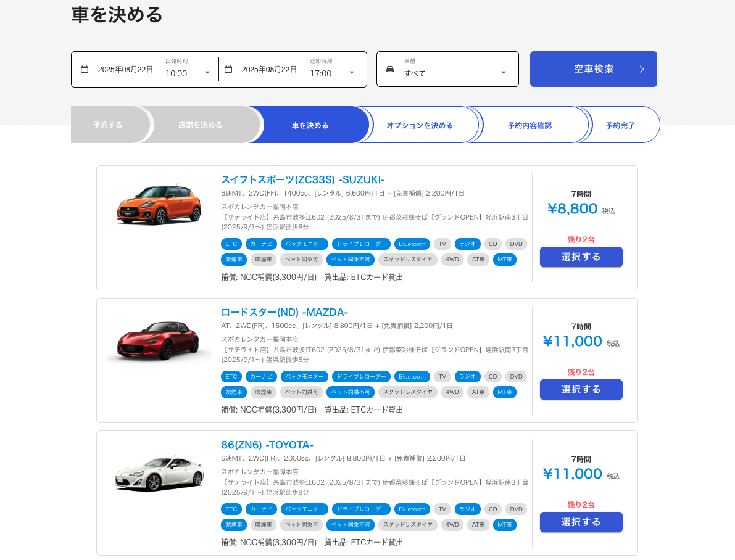Go to the 予約する step tab

pyautogui.click(x=108, y=125)
